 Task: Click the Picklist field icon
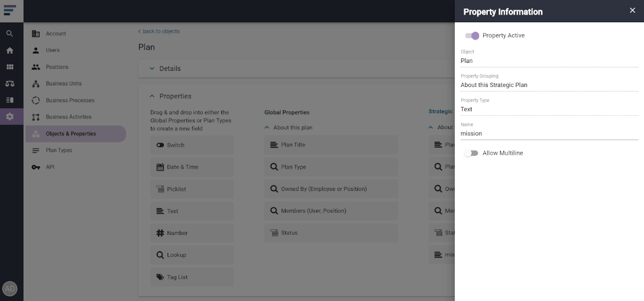160,189
